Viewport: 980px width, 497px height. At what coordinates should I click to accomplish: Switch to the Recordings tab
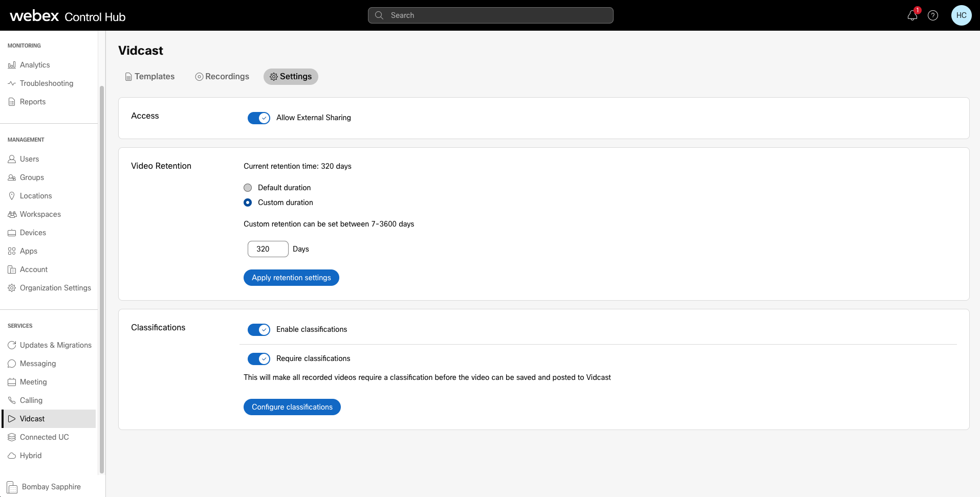[222, 77]
